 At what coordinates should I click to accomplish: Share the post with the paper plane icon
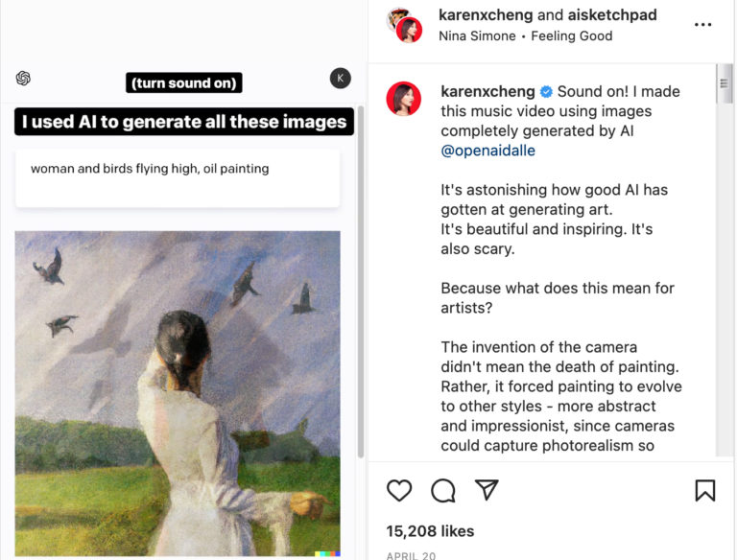[x=487, y=490]
